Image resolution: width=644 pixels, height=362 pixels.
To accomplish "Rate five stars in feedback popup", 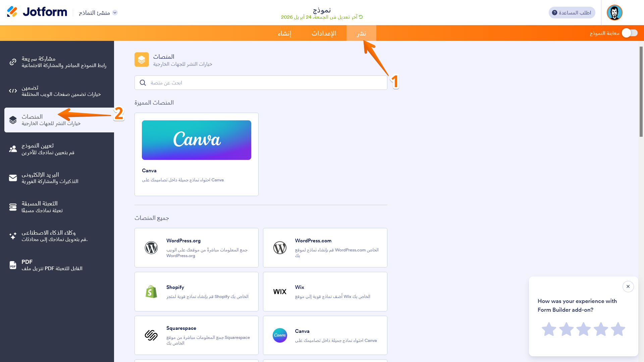I will [618, 329].
